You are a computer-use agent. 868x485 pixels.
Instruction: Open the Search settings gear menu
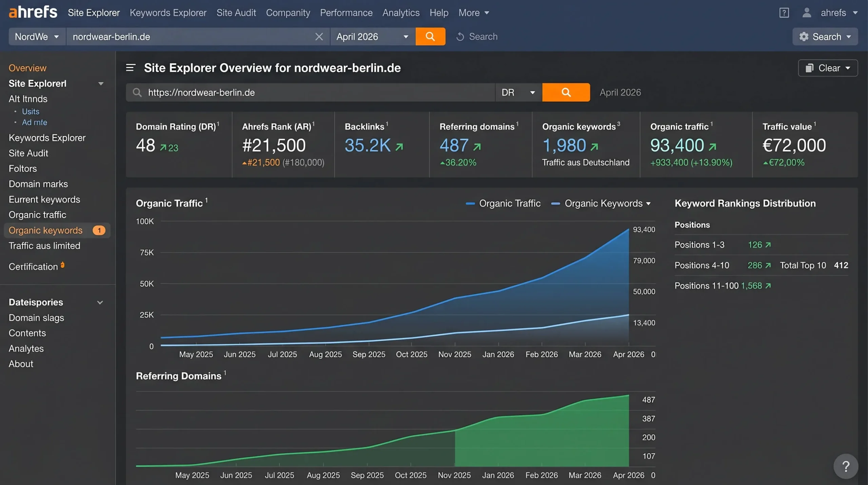click(825, 36)
